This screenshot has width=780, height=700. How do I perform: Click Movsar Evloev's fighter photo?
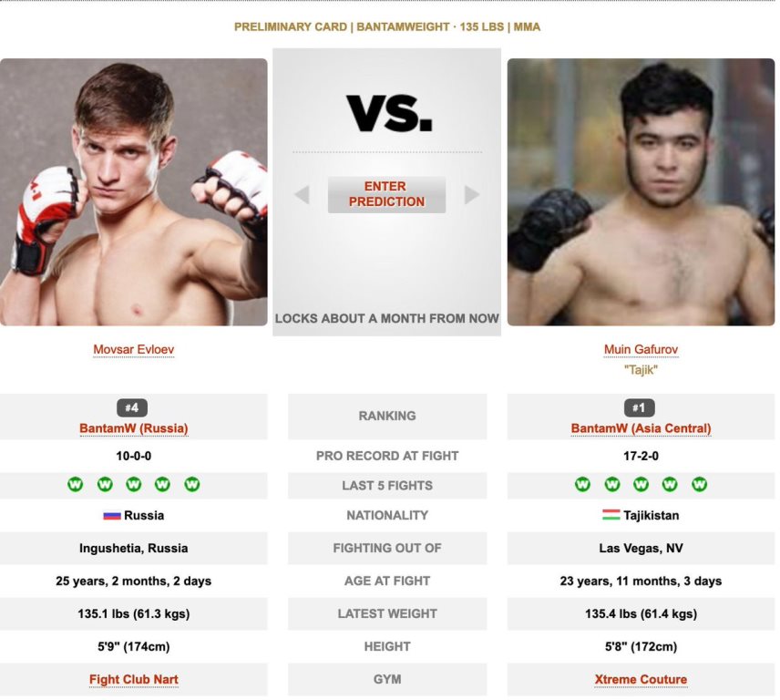(134, 192)
